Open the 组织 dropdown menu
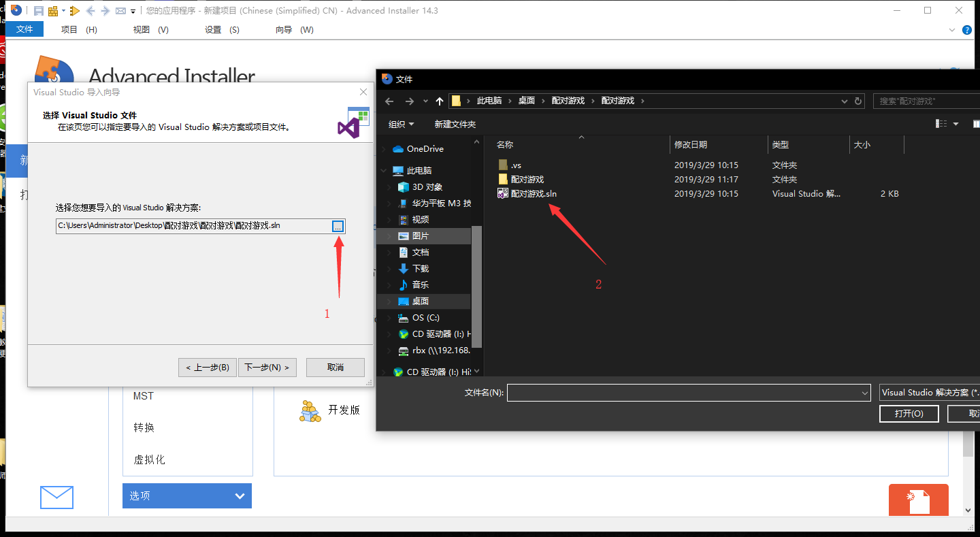Image resolution: width=980 pixels, height=537 pixels. pos(402,124)
